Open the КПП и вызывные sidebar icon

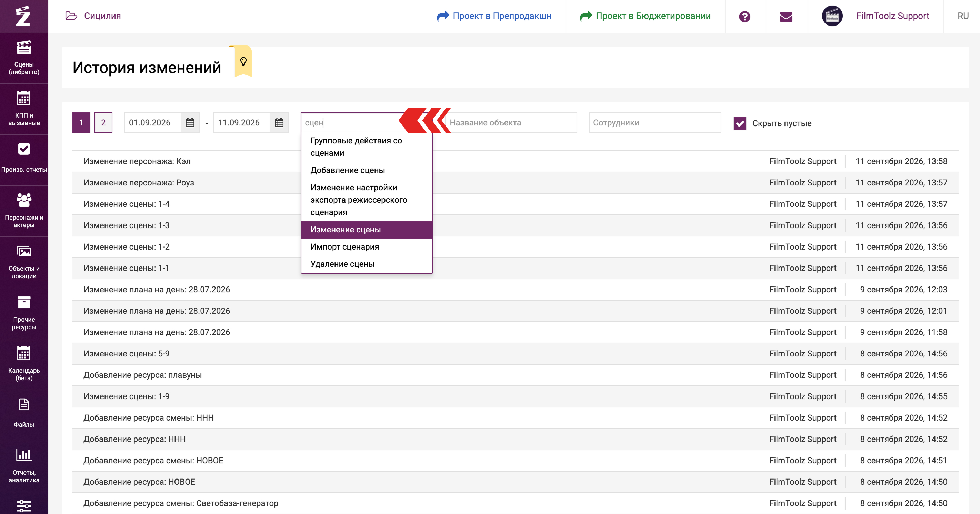24,109
